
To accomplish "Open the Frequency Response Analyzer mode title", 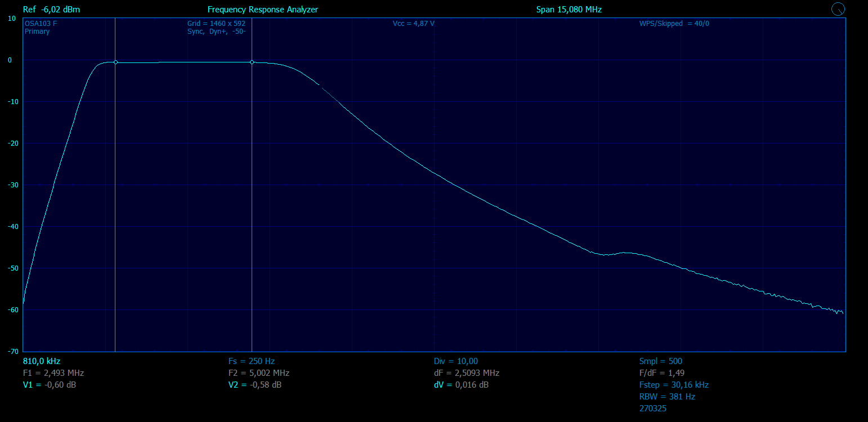I will pyautogui.click(x=263, y=10).
